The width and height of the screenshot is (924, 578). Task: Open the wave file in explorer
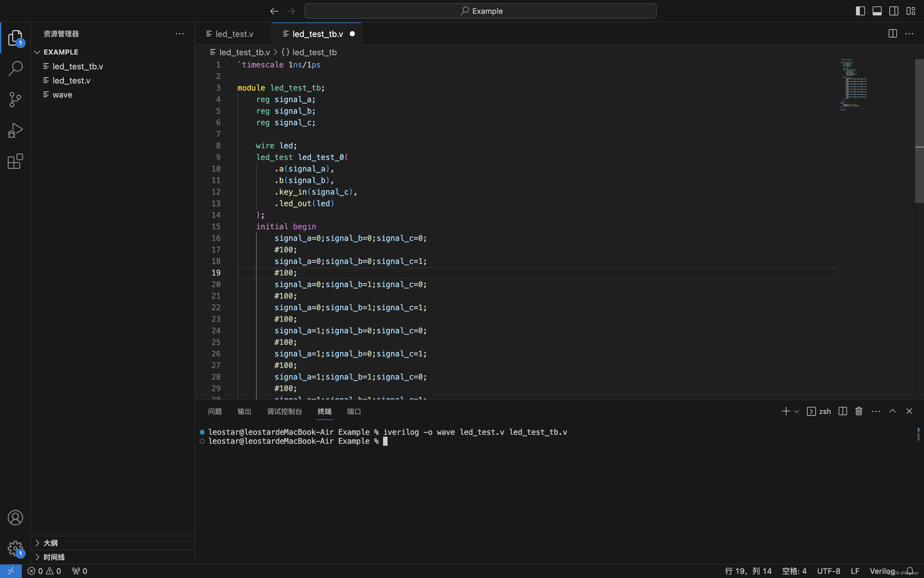(x=112, y=94)
